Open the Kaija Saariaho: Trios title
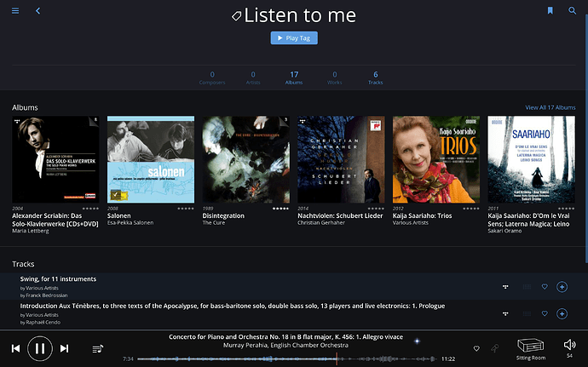 pyautogui.click(x=422, y=216)
